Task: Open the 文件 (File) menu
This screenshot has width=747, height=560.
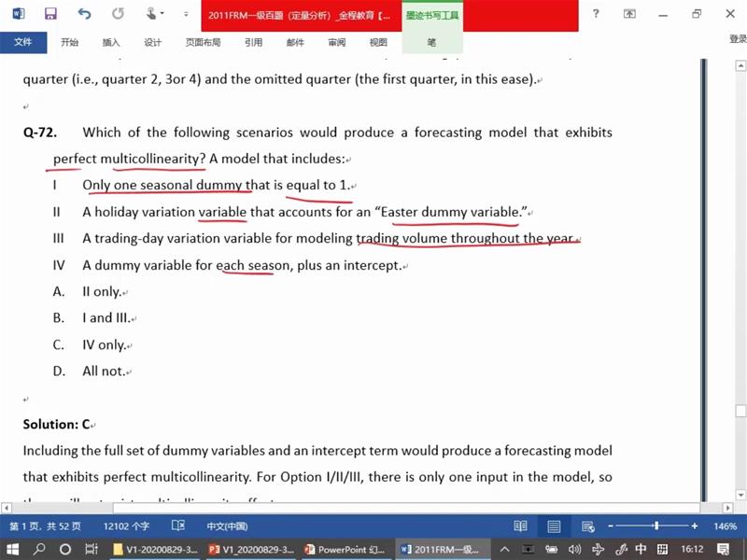Action: click(x=23, y=42)
